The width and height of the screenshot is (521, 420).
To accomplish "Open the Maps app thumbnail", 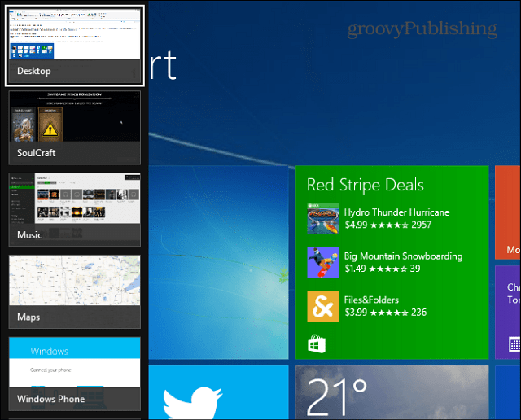I will tap(74, 291).
